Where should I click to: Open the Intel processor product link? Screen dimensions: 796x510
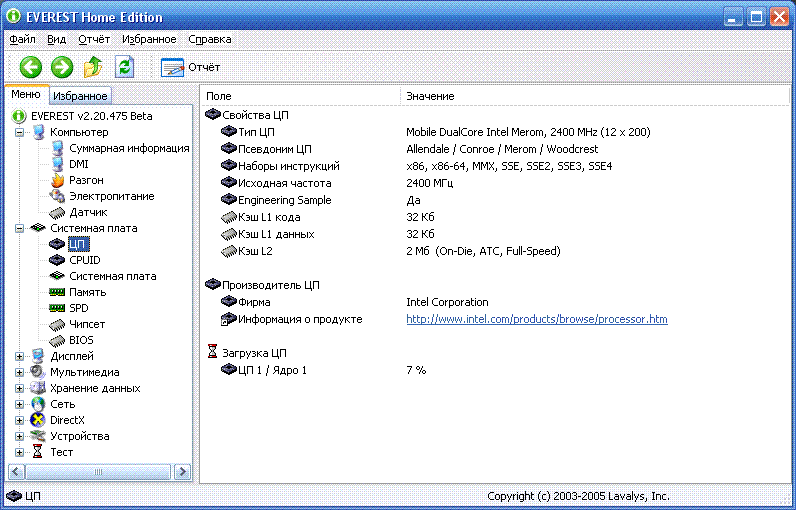537,319
